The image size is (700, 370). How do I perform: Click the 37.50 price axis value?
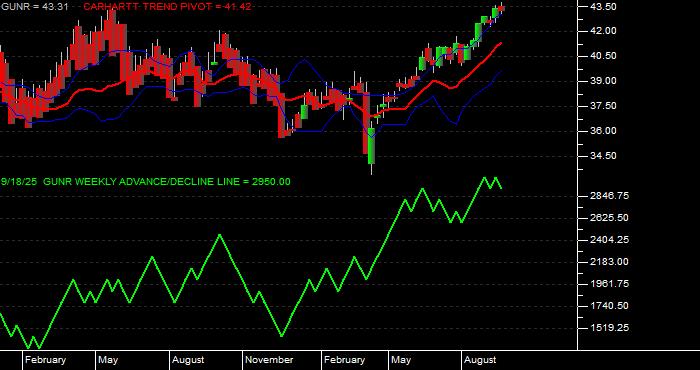(x=604, y=106)
